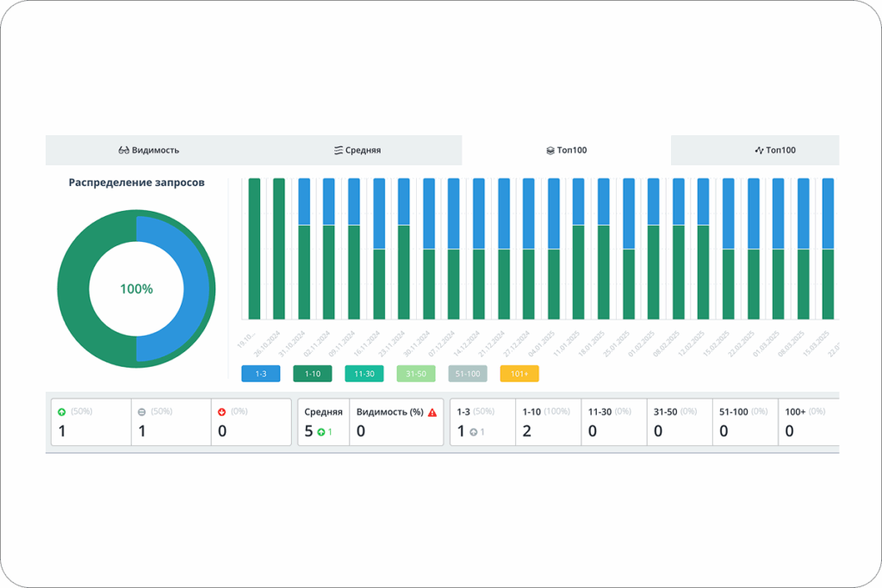Click the red down-arrow icon beside (0%)

[x=221, y=412]
